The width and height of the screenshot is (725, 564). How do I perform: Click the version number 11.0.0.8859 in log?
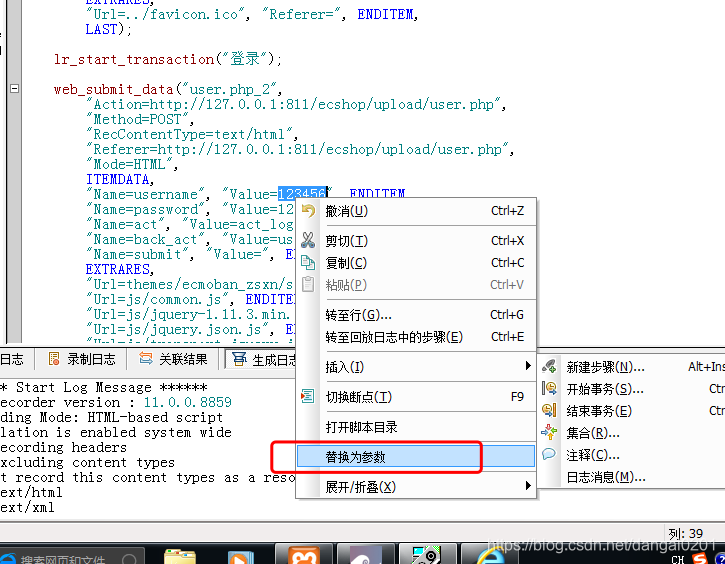[x=187, y=402]
